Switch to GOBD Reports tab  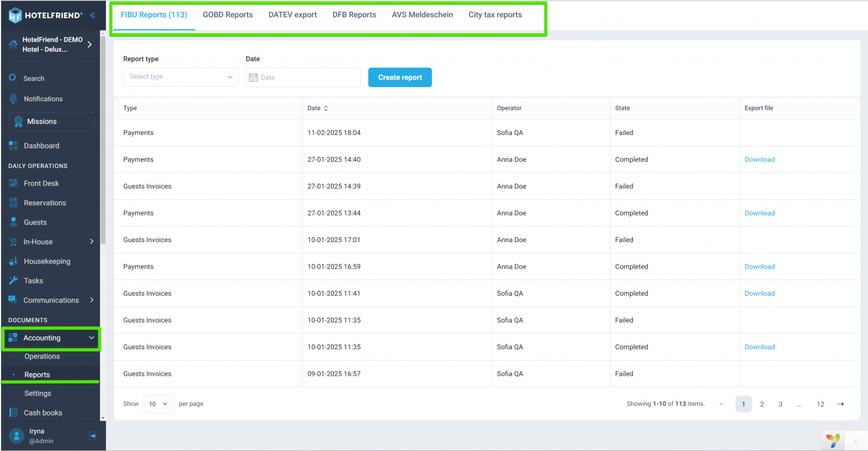click(x=228, y=15)
